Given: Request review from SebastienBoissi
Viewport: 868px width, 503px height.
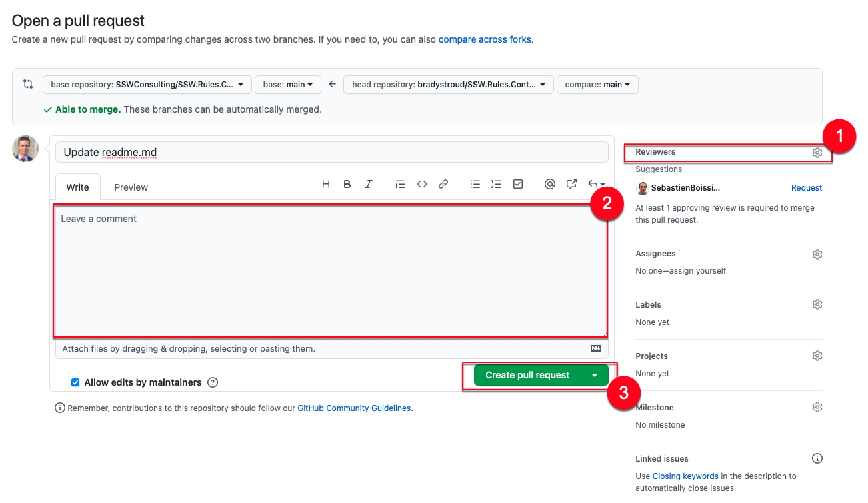Looking at the screenshot, I should click(x=807, y=188).
